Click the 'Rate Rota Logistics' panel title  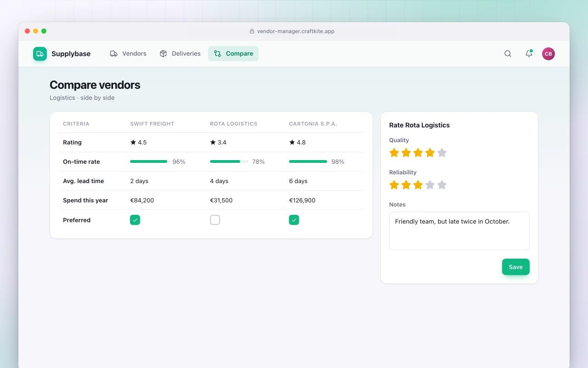[x=419, y=125]
